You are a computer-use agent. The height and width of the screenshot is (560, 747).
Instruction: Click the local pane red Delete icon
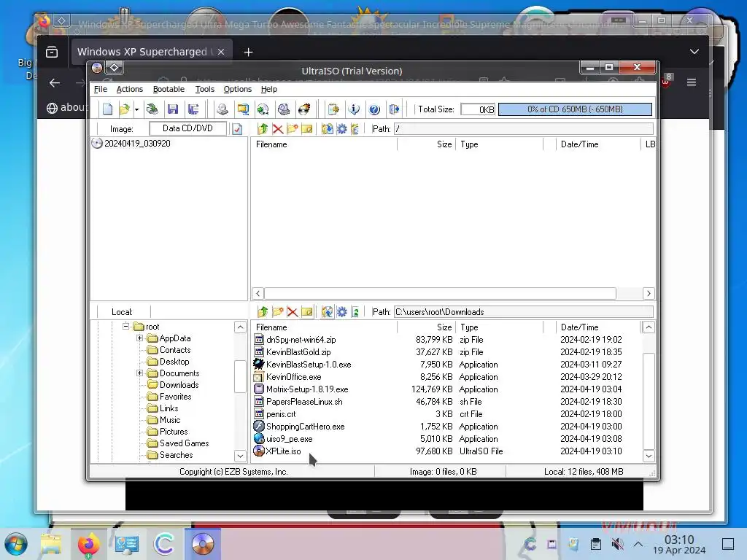coord(293,312)
